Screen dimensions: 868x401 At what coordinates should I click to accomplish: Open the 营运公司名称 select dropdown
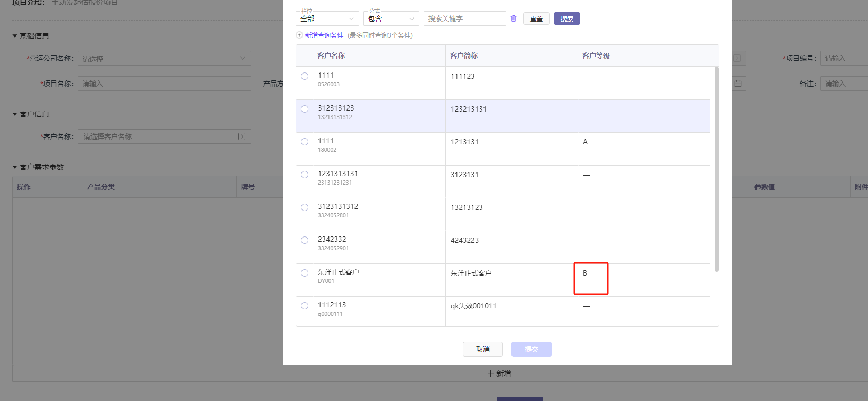pyautogui.click(x=164, y=59)
